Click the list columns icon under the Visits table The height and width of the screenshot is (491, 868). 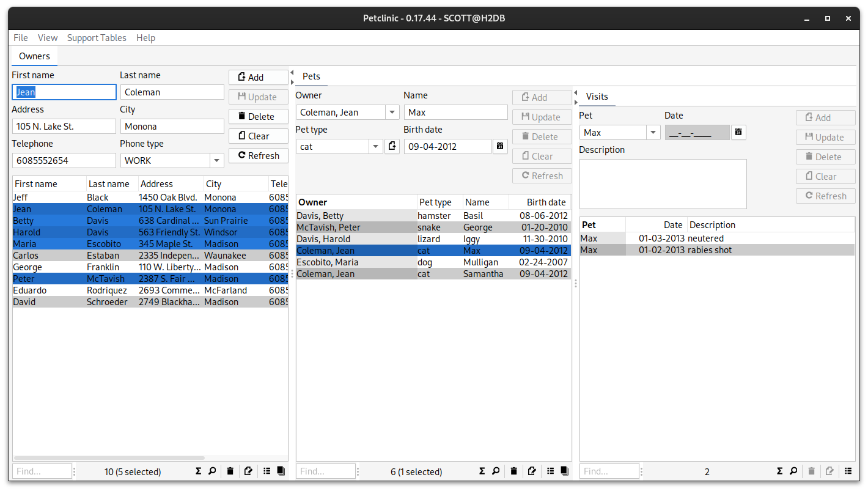click(848, 471)
